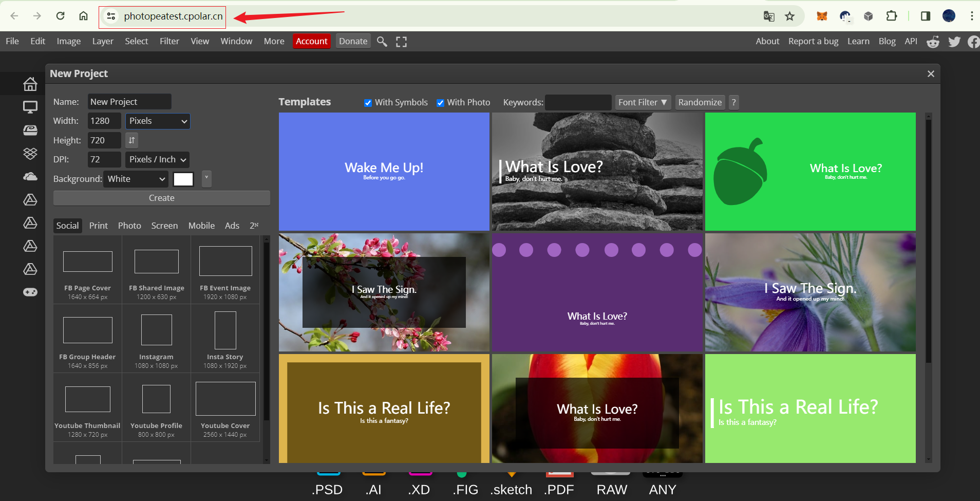Open browser translate page icon
This screenshot has height=501, width=980.
(768, 16)
